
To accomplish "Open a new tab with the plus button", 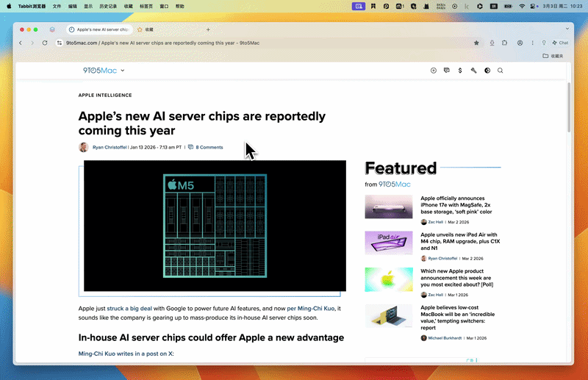I will (x=208, y=29).
